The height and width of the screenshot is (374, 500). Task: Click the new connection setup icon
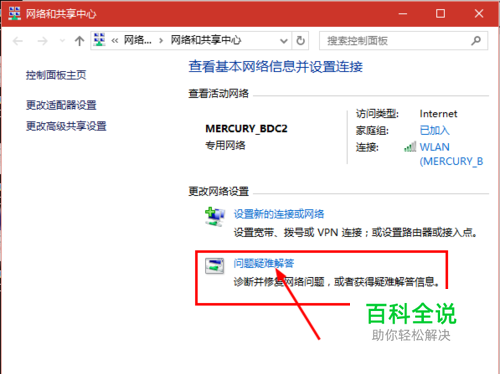214,217
